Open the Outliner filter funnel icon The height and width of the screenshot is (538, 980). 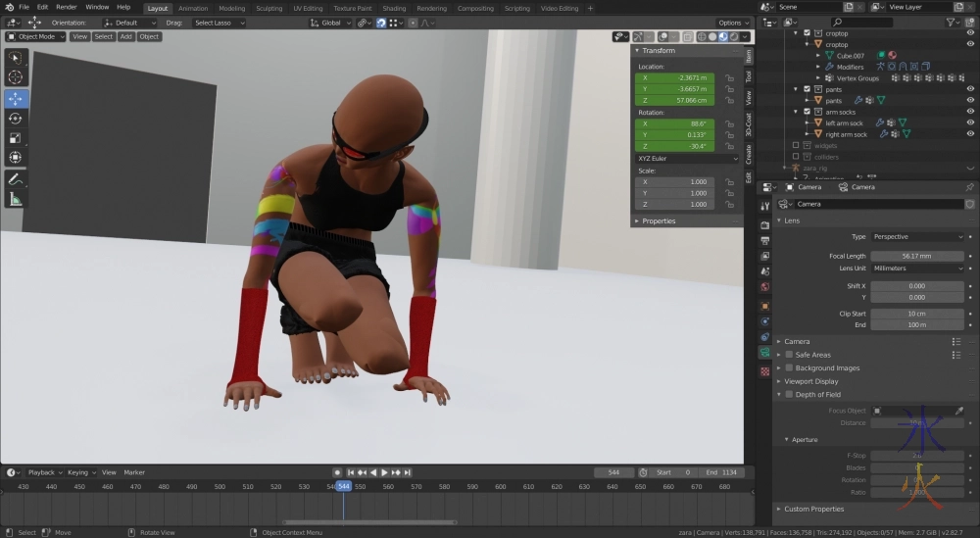click(x=952, y=22)
